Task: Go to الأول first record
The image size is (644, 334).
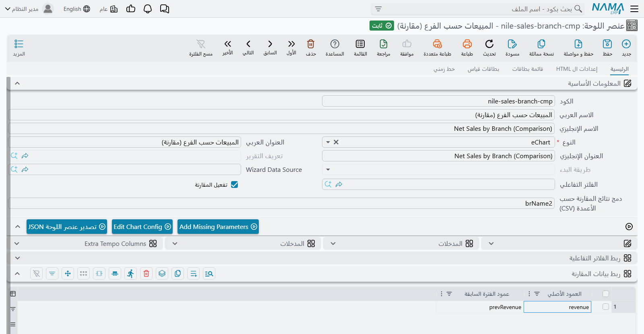Action: 291,44
